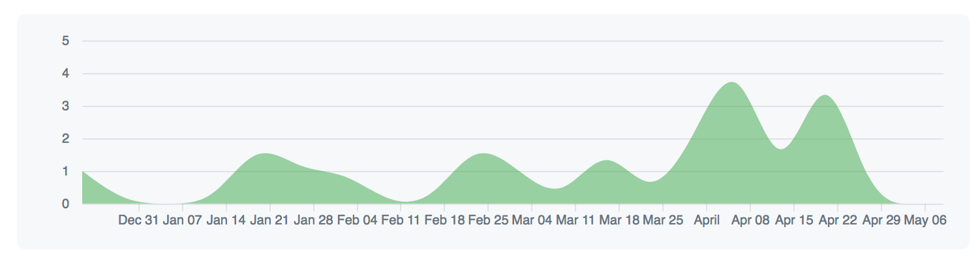Viewport: 980px width, 261px height.
Task: Select the Mar 04 date label
Action: point(532,221)
